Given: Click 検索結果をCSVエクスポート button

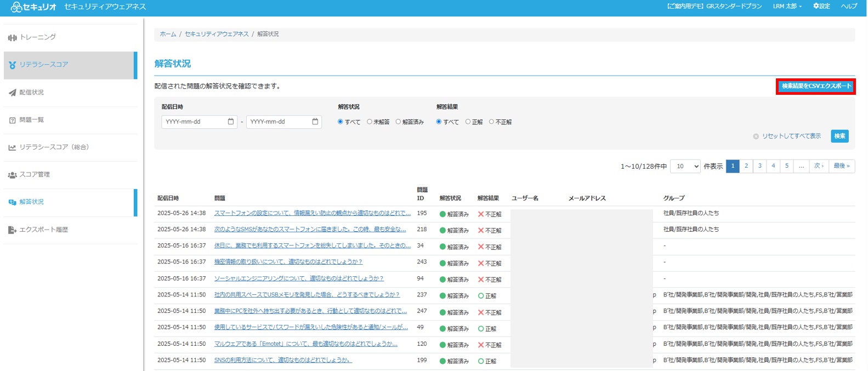Looking at the screenshot, I should (x=816, y=86).
